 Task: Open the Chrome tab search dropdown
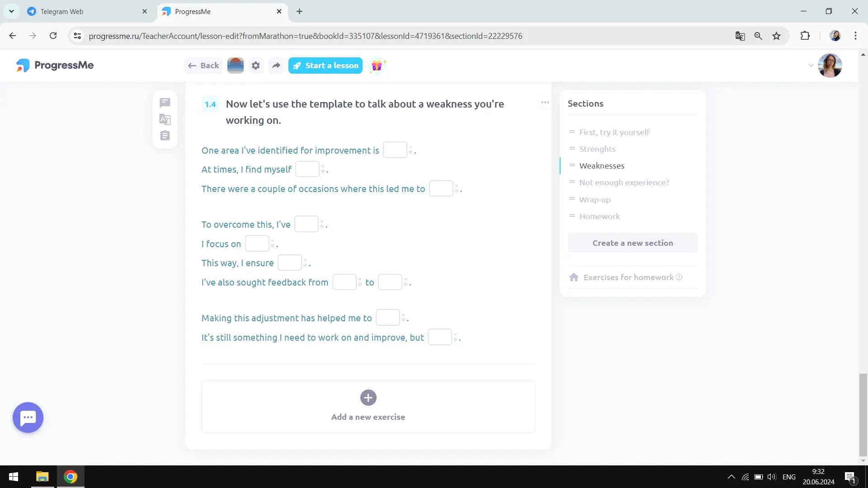[11, 11]
